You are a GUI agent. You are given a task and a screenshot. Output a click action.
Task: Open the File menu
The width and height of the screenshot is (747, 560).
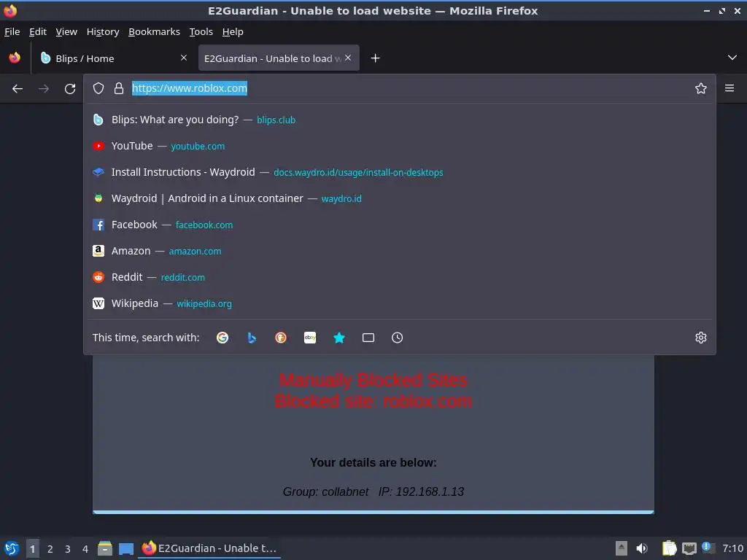pyautogui.click(x=12, y=31)
